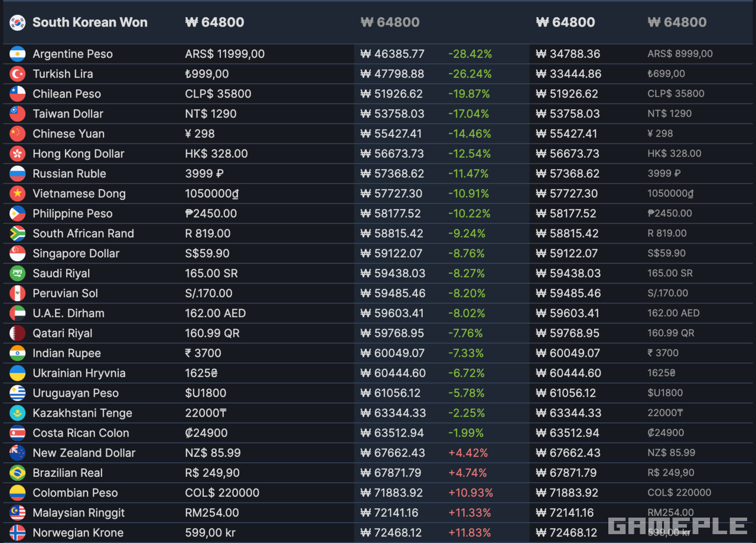Click the Turkish Lira flag icon
Viewport: 756px width, 543px height.
[18, 74]
